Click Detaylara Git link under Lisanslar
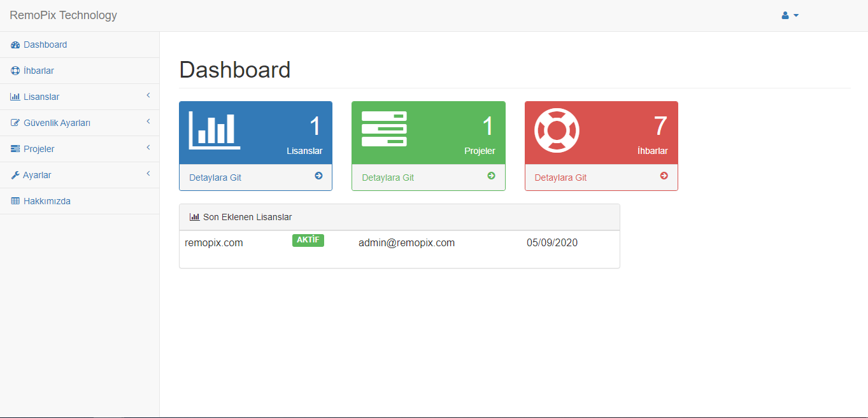This screenshot has height=418, width=868. 215,178
